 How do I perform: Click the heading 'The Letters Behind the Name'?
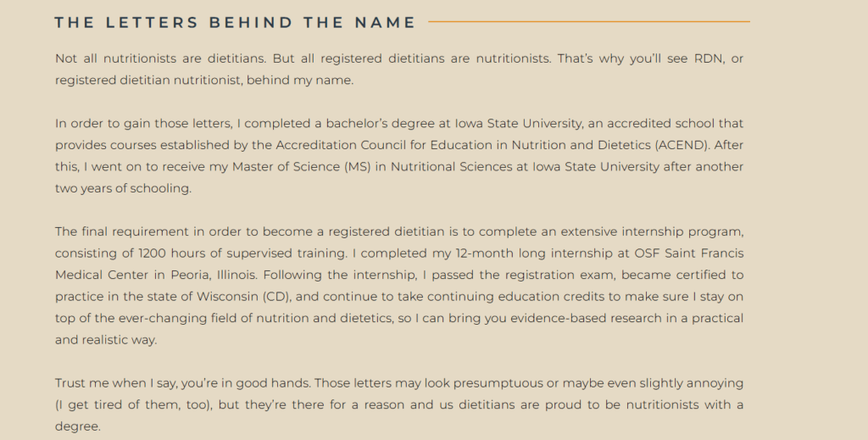(x=235, y=22)
